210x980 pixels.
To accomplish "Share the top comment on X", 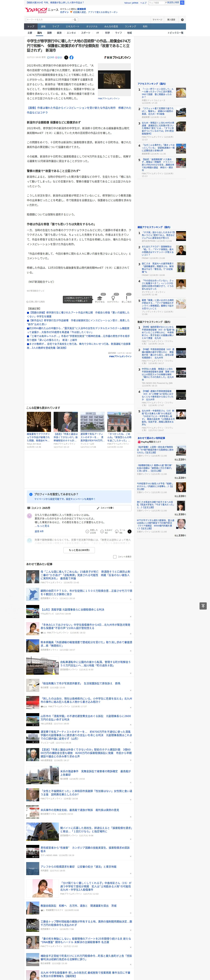I will point(129,531).
